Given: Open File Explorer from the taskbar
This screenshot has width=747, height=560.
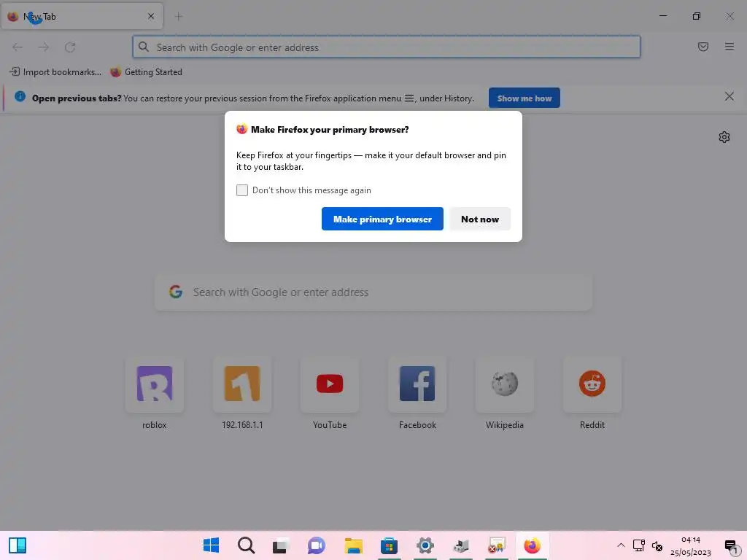Looking at the screenshot, I should click(x=354, y=545).
